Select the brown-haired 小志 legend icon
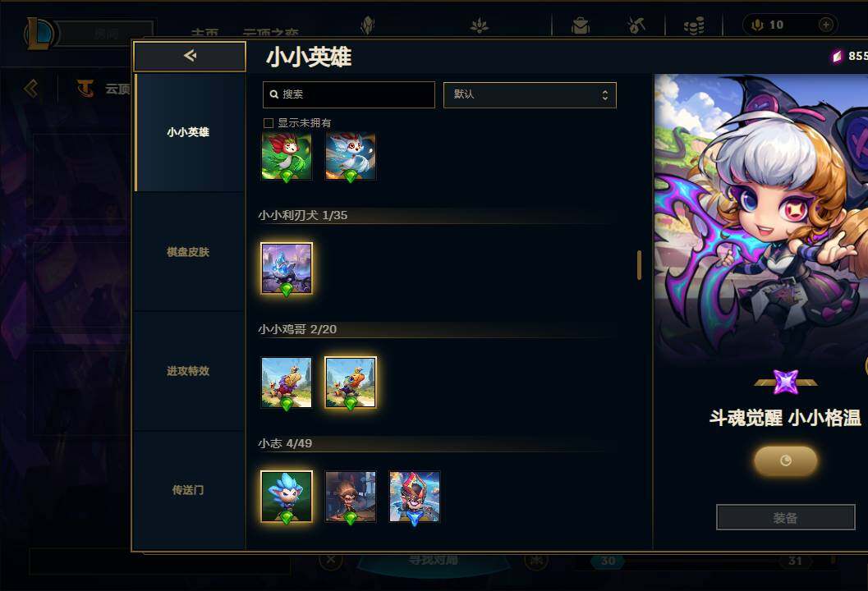The height and width of the screenshot is (591, 868). [x=351, y=497]
